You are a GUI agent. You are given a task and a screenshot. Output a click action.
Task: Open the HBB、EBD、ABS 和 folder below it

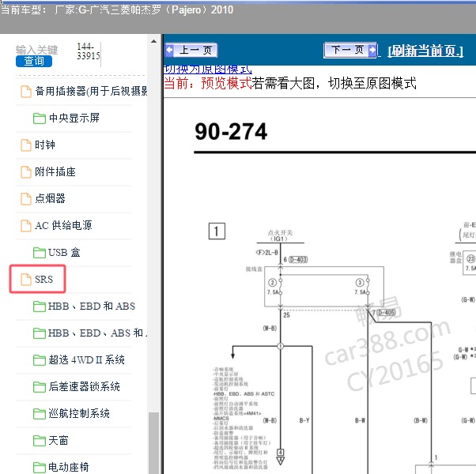pos(90,333)
